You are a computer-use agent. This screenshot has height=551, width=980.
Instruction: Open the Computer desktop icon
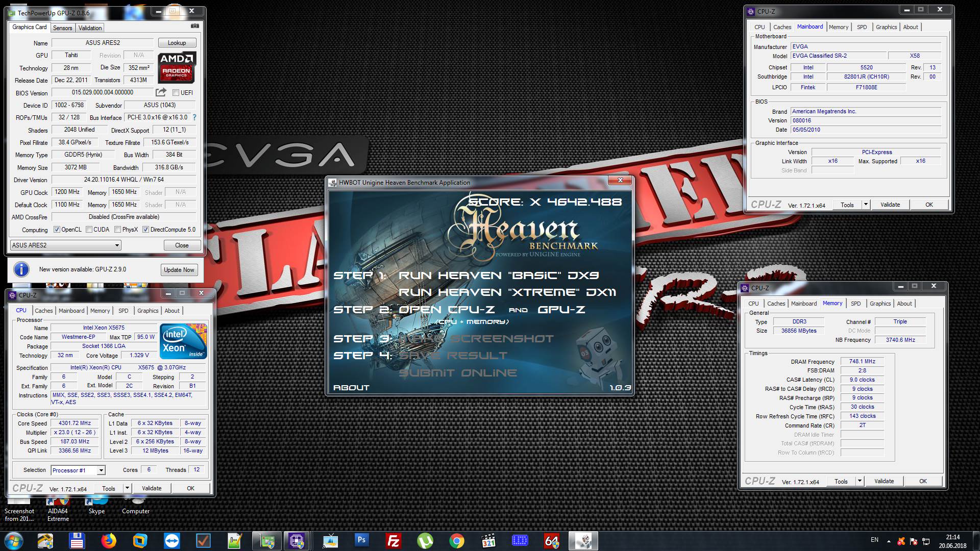coord(136,506)
